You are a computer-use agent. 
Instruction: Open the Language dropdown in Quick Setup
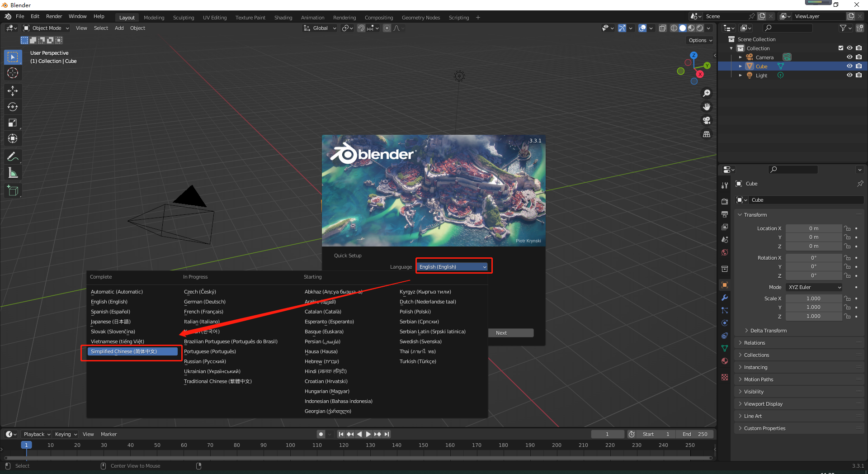pyautogui.click(x=453, y=266)
